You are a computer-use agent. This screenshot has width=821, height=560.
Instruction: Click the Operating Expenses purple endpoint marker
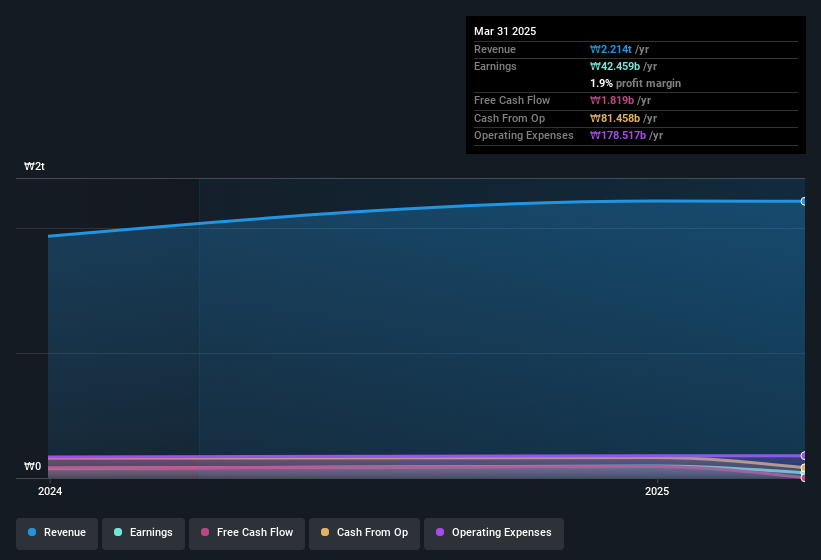tap(804, 455)
